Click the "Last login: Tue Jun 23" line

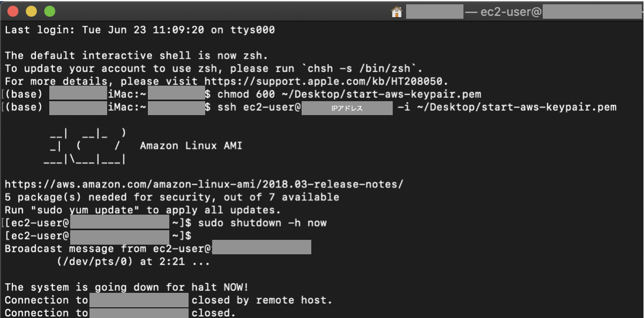pyautogui.click(x=140, y=30)
